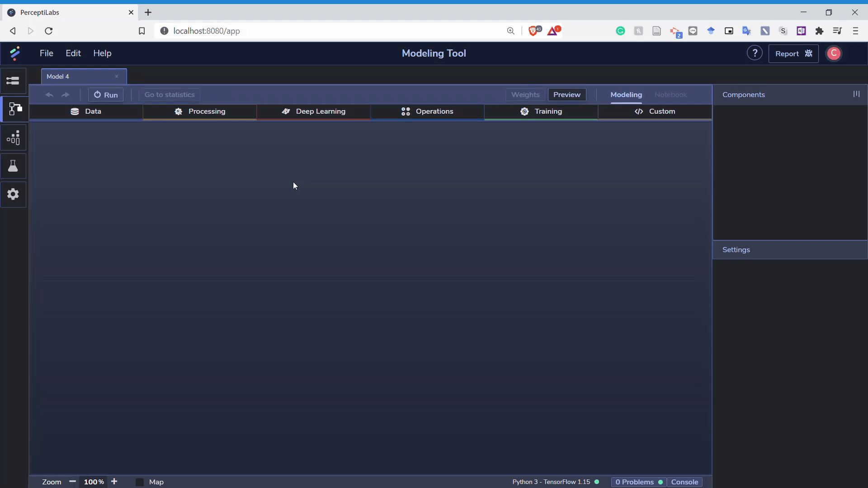This screenshot has width=868, height=488.
Task: Open the File menu
Action: pyautogui.click(x=46, y=53)
